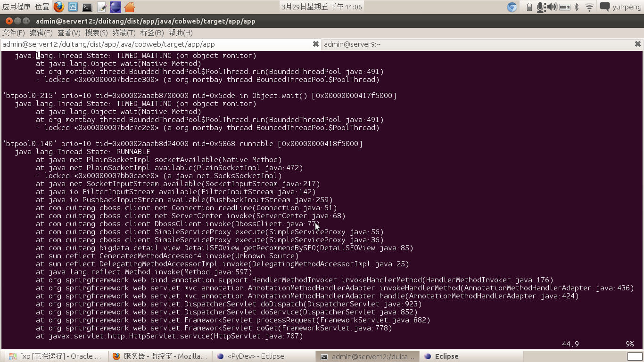This screenshot has height=362, width=644.
Task: Open the 文件(F) menu
Action: coord(14,33)
